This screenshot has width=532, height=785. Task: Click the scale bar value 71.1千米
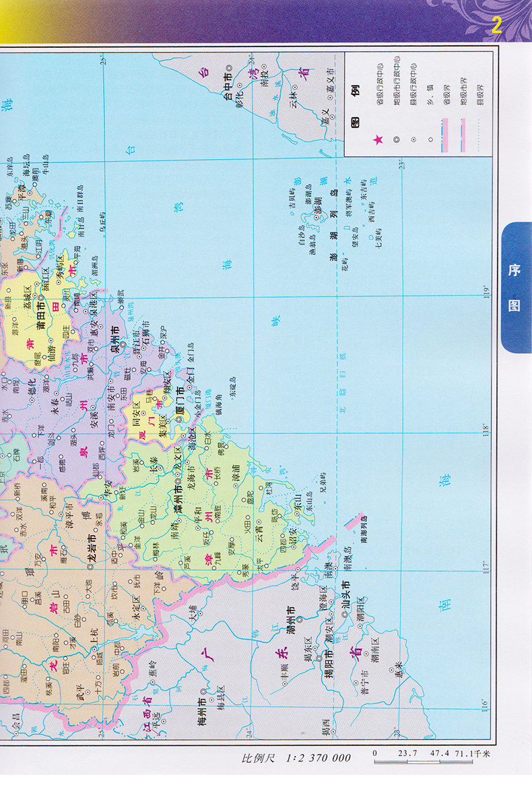click(x=472, y=753)
